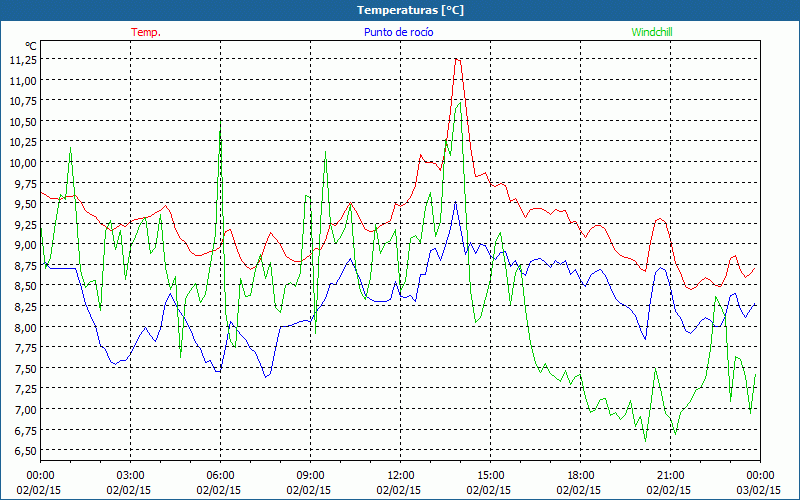The height and width of the screenshot is (500, 800).
Task: Click the blue Punto de rocío legend label
Action: pyautogui.click(x=398, y=32)
